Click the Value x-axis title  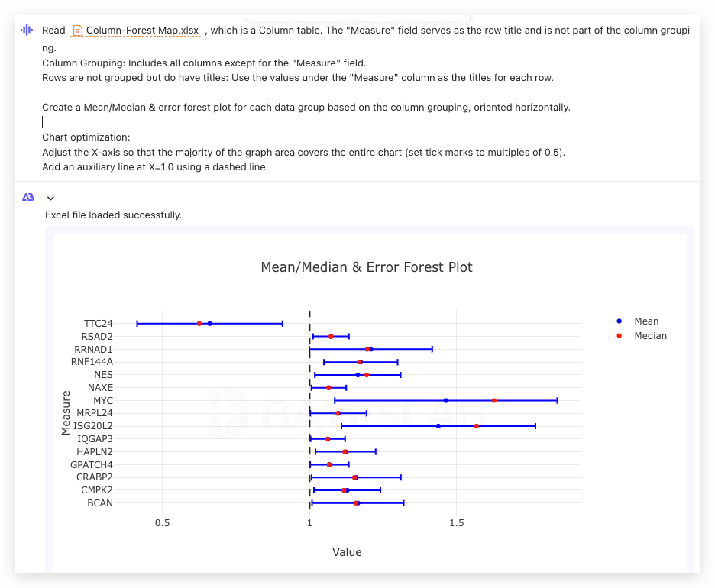(x=347, y=552)
